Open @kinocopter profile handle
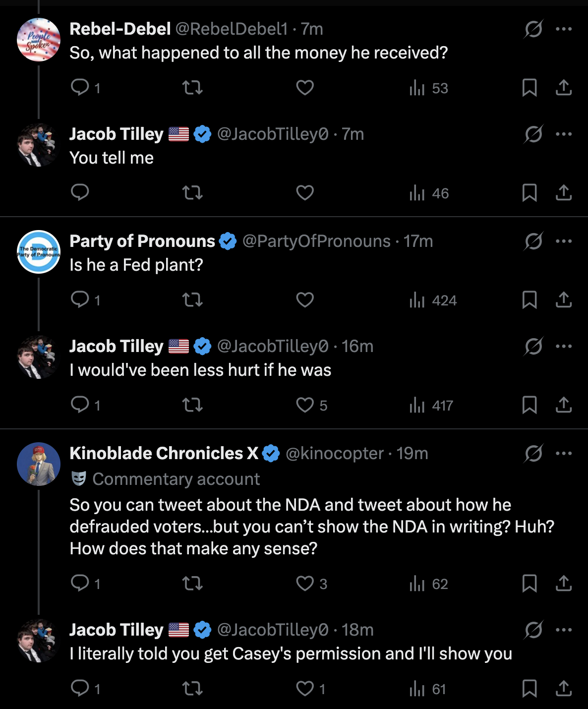The width and height of the screenshot is (588, 709). pyautogui.click(x=335, y=453)
